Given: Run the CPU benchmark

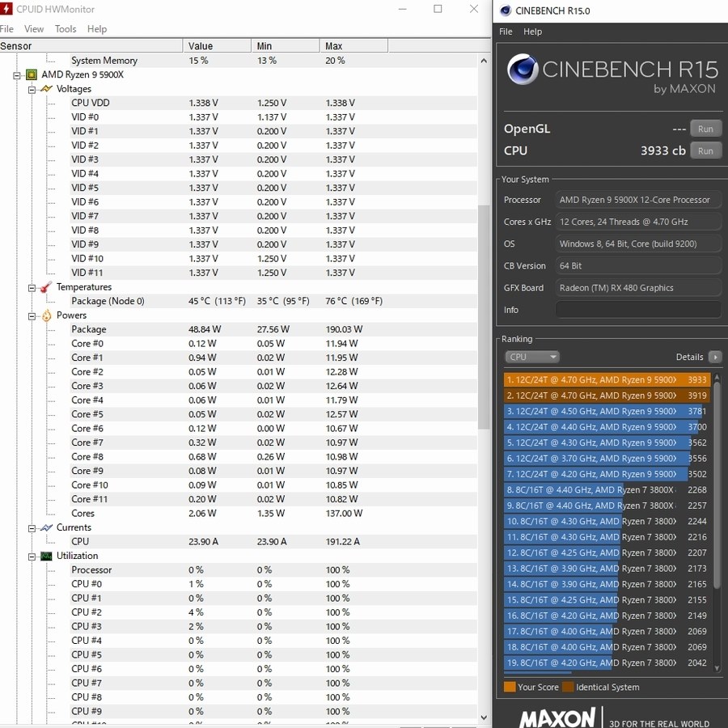Looking at the screenshot, I should tap(705, 150).
